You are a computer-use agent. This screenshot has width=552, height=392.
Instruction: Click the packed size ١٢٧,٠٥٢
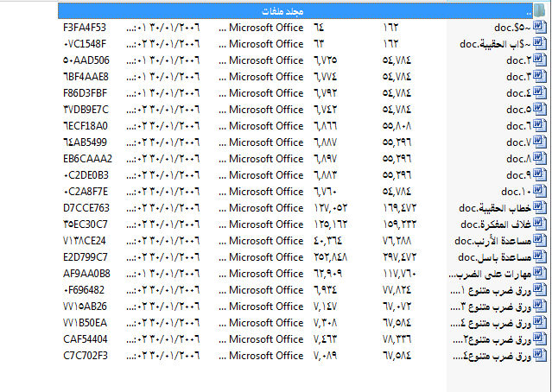point(333,208)
